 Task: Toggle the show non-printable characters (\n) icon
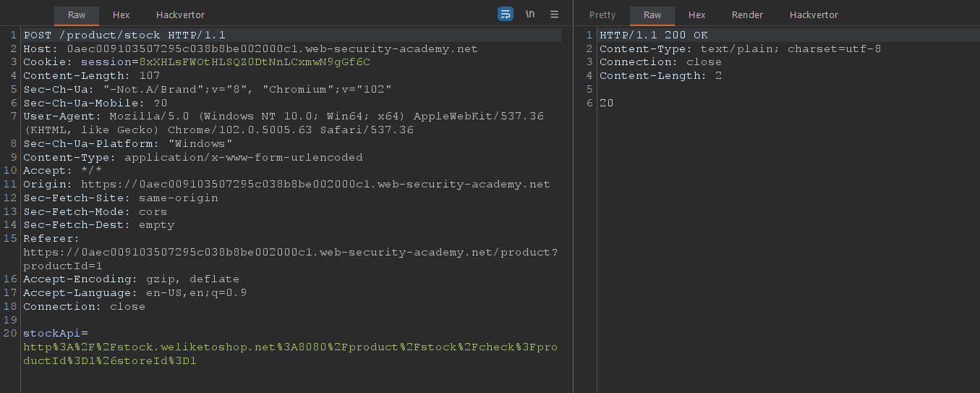[530, 14]
